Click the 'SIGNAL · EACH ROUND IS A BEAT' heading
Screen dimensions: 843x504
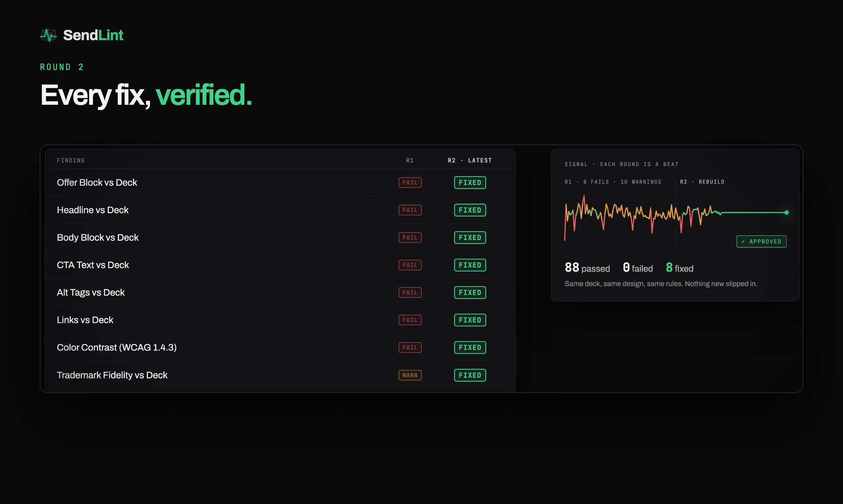point(621,164)
